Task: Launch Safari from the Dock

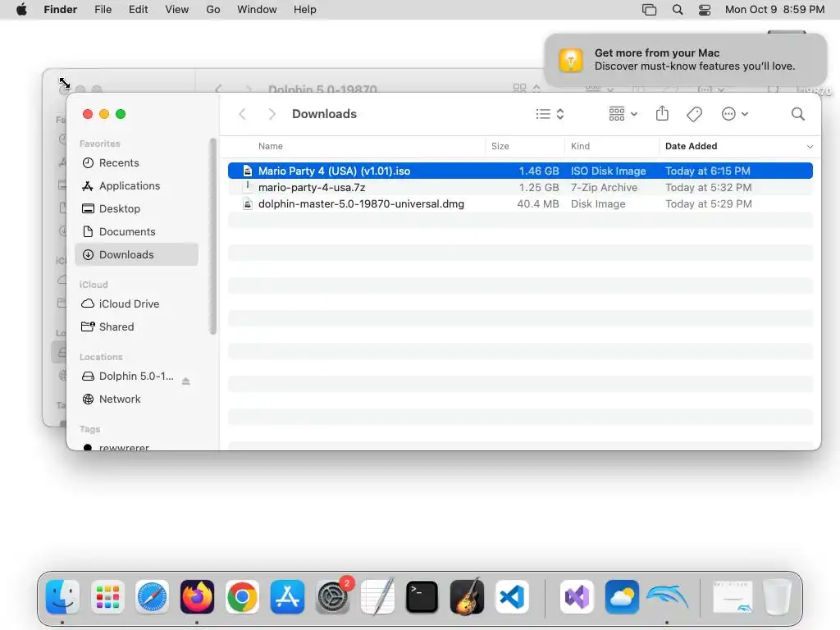Action: click(152, 596)
